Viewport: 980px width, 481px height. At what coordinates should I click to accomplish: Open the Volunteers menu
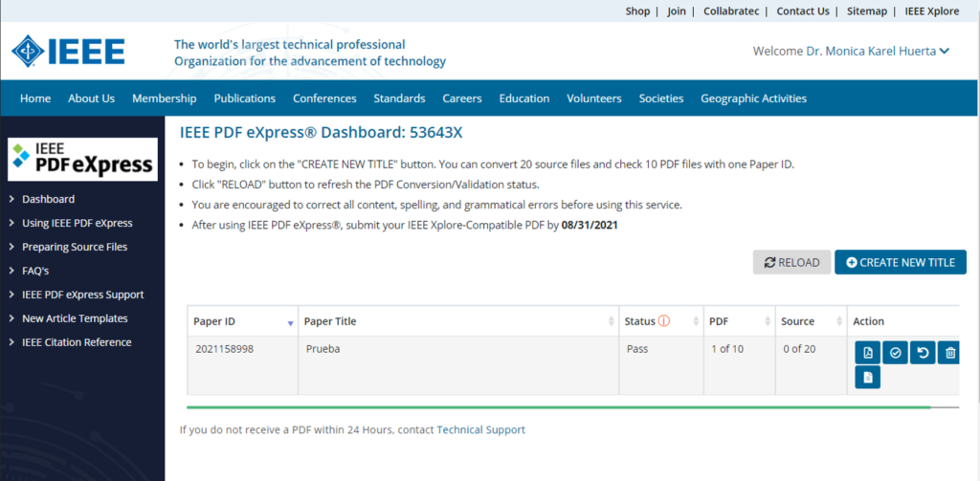tap(593, 98)
